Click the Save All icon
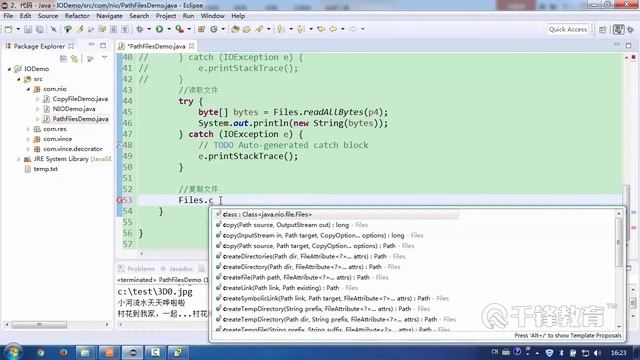 tap(40, 29)
